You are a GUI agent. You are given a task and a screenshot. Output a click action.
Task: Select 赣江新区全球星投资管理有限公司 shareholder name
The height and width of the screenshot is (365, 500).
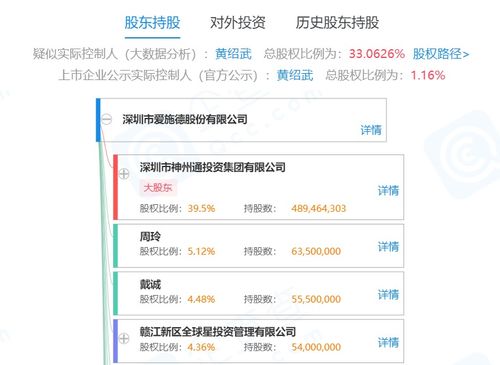click(218, 332)
